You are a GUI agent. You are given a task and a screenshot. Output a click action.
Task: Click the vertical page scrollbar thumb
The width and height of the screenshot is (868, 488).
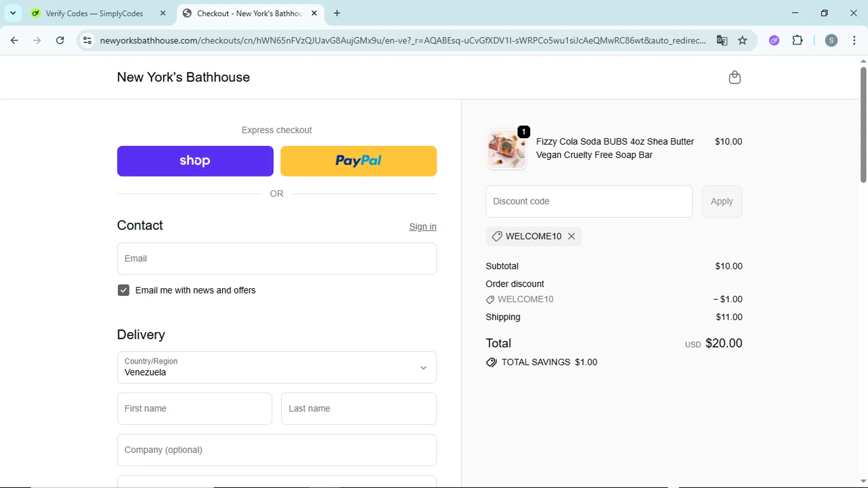click(x=863, y=124)
